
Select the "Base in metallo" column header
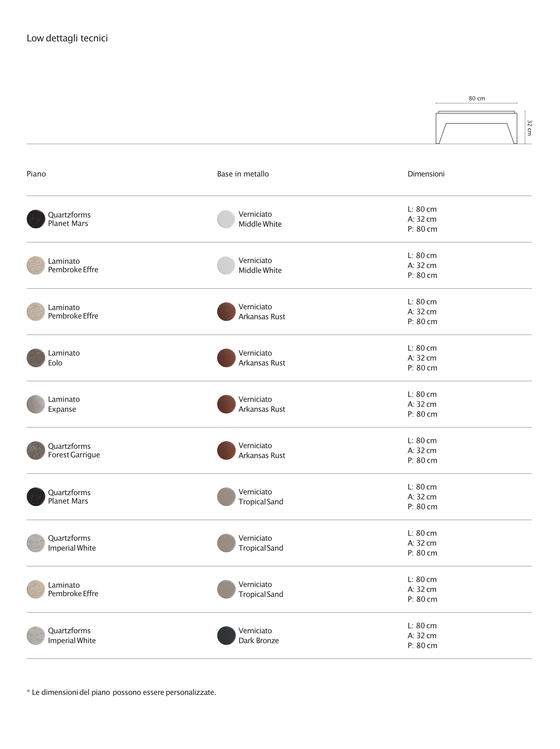click(243, 174)
